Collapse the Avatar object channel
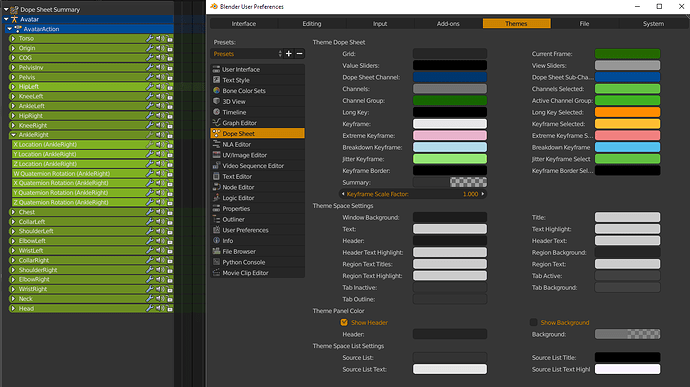 6,19
